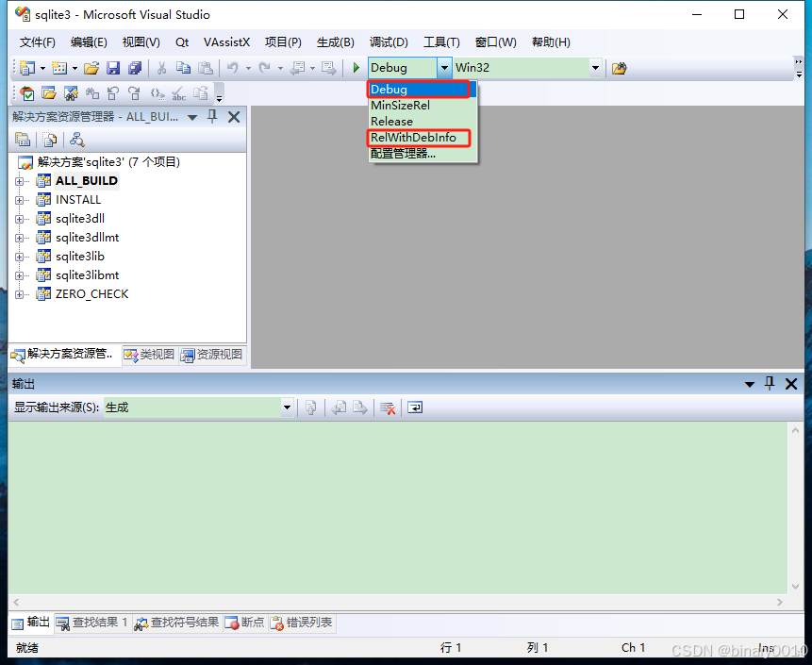The image size is (812, 665).
Task: Open the Undo history dropdown arrow
Action: click(x=248, y=68)
